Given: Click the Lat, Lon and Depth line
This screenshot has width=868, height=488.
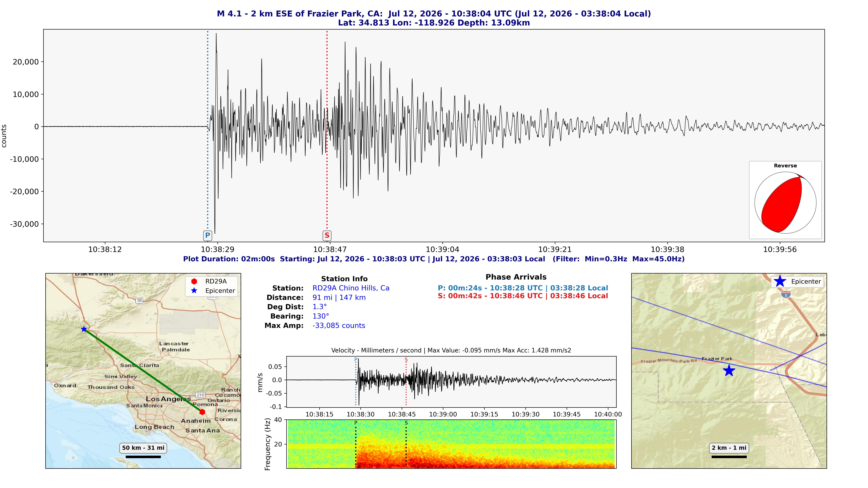Looking at the screenshot, I should 434,23.
